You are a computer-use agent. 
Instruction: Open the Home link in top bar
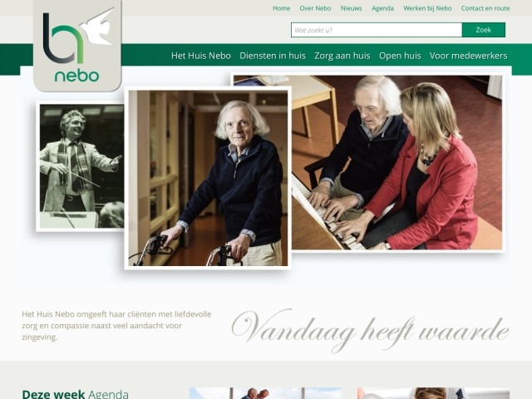[x=281, y=8]
